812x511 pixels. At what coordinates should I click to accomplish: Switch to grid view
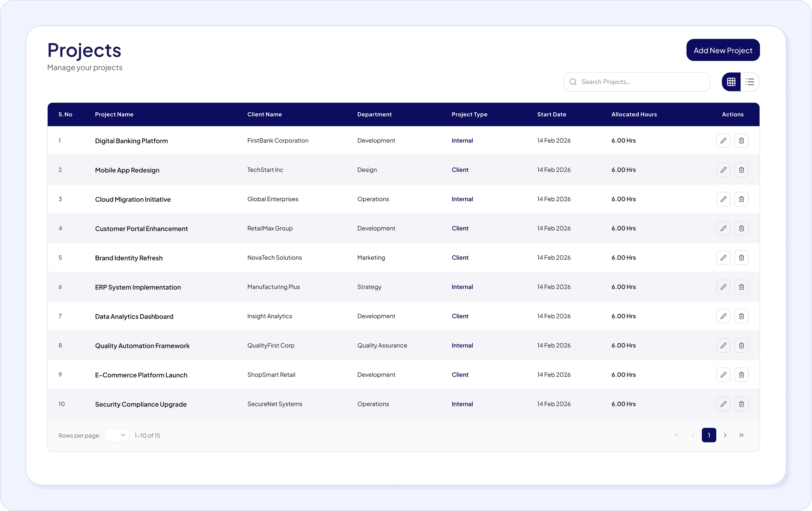coord(731,82)
